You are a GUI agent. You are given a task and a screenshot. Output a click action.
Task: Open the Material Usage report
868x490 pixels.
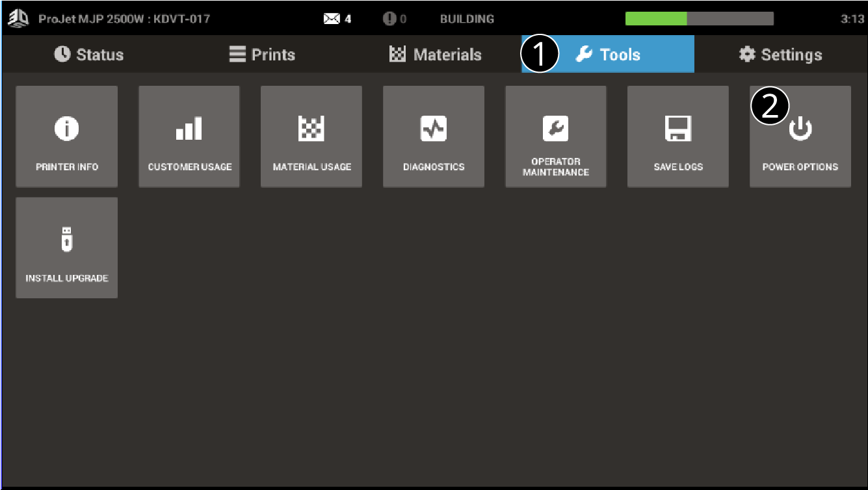[311, 136]
